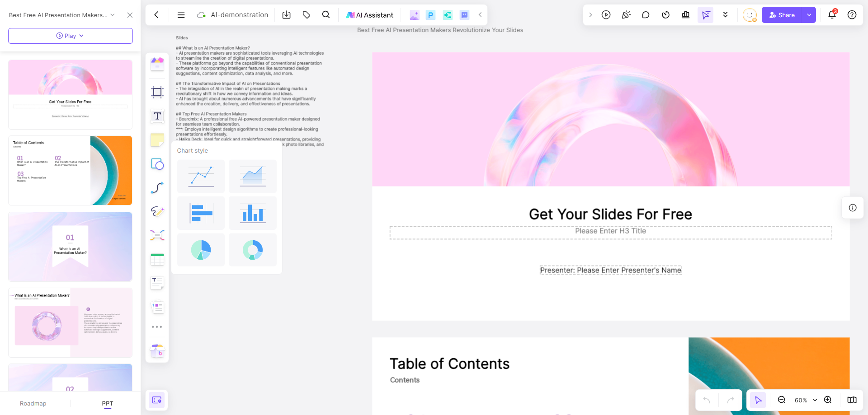Choose the line chart style
Viewport: 868px width, 415px height.
[x=201, y=176]
